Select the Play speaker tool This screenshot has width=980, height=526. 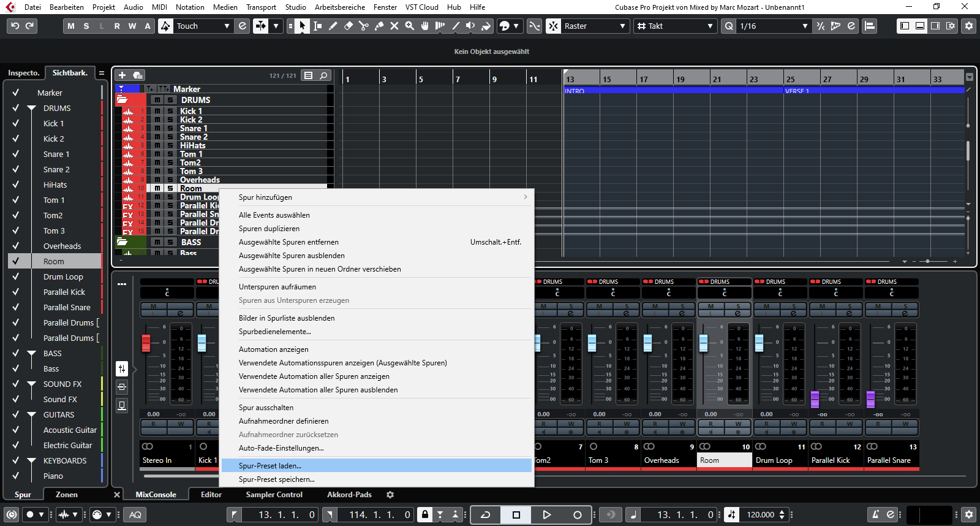point(470,26)
